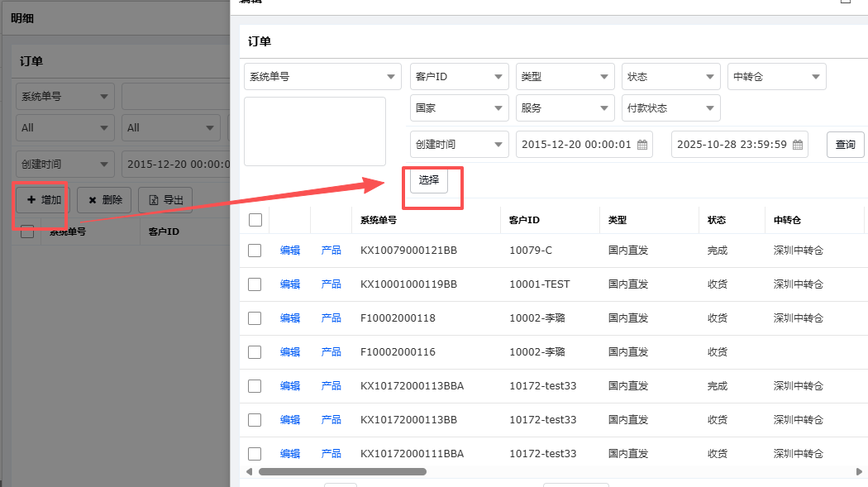
Task: Click the horizontal scrollbar thumb under the table
Action: click(342, 472)
